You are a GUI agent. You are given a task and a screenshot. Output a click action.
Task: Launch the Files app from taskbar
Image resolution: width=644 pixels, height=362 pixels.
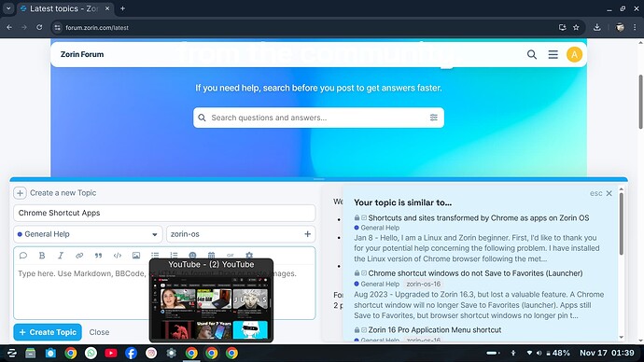[x=31, y=353]
